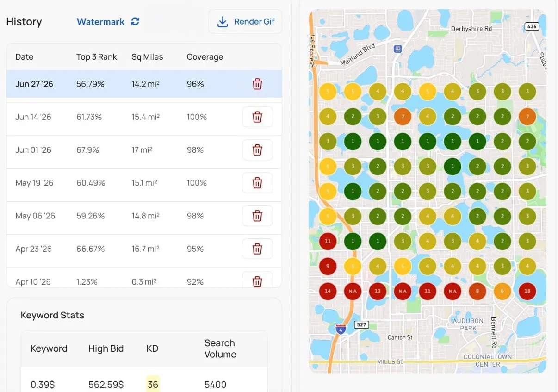Screen dimensions: 558x392
Task: Click the Date column header
Action: [25, 57]
